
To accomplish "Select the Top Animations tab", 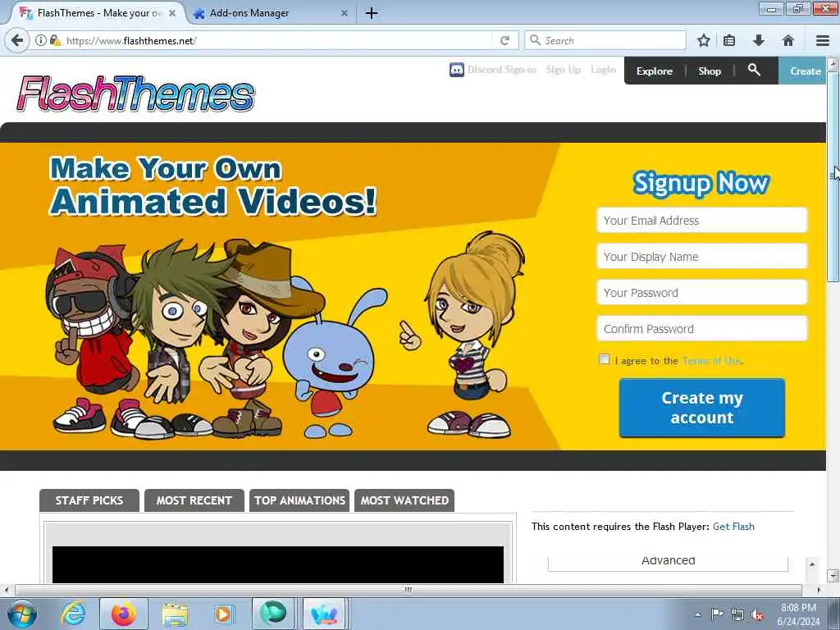I will (x=299, y=500).
